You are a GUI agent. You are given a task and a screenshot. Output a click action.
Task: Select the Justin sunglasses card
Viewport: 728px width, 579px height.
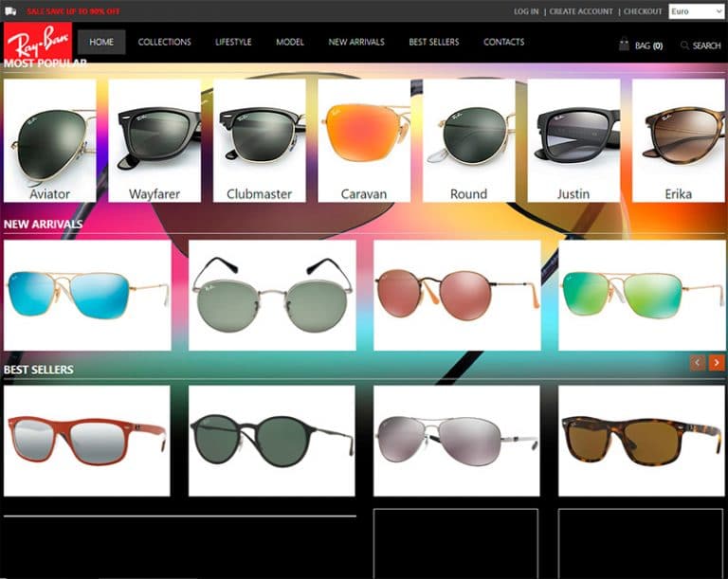573,140
